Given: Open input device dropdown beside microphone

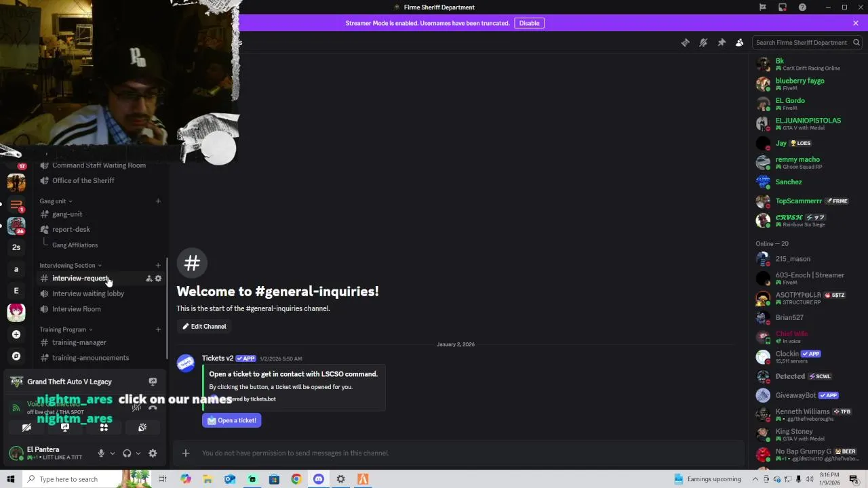Looking at the screenshot, I should 113,453.
